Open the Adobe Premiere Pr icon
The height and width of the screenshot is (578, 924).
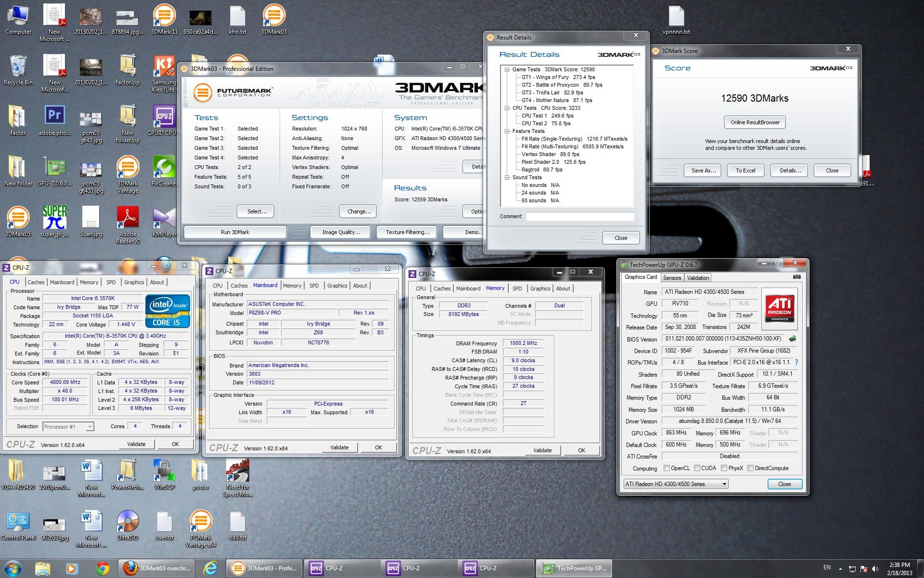click(54, 120)
